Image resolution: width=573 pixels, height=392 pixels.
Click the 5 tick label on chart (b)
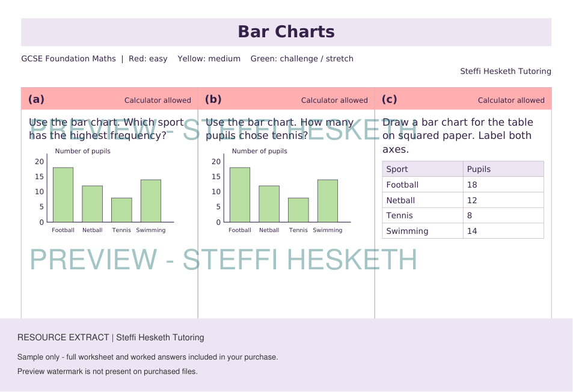coord(218,207)
